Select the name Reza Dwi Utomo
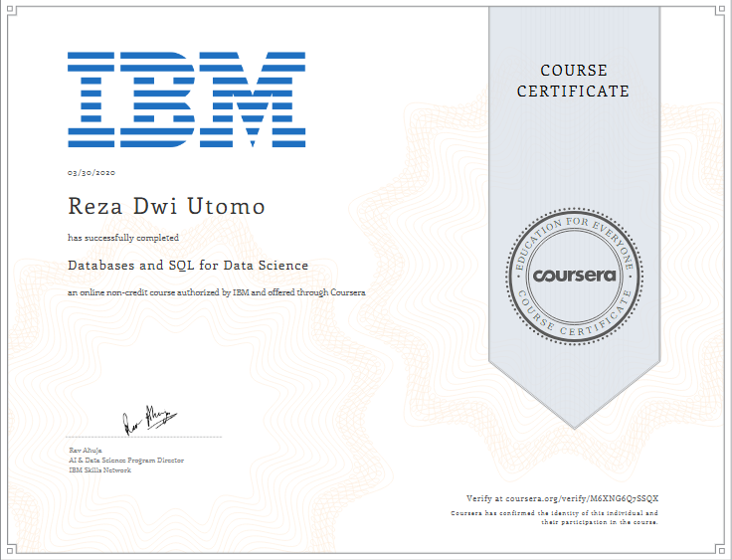This screenshot has height=560, width=732. point(167,206)
